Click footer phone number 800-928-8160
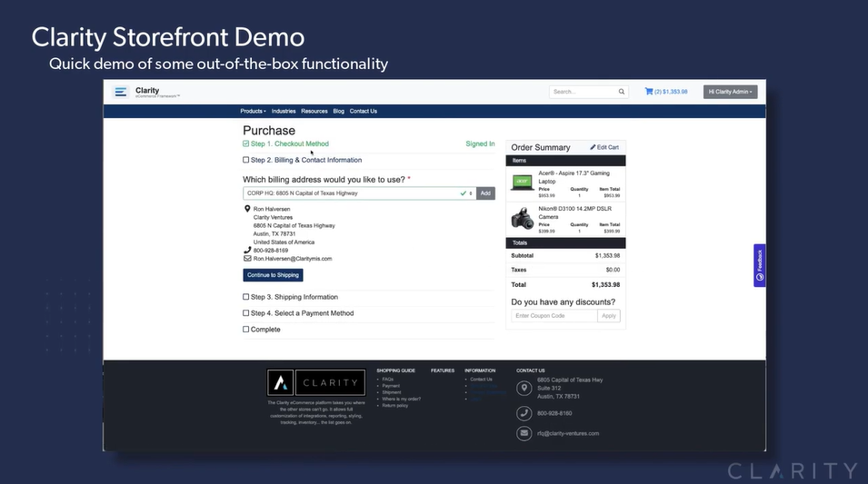Image resolution: width=868 pixels, height=484 pixels. click(554, 413)
